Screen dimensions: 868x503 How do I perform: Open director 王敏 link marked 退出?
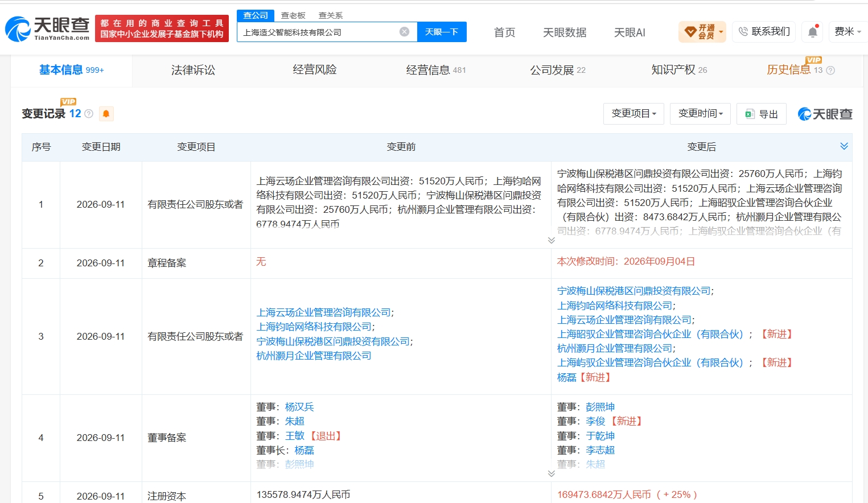295,436
